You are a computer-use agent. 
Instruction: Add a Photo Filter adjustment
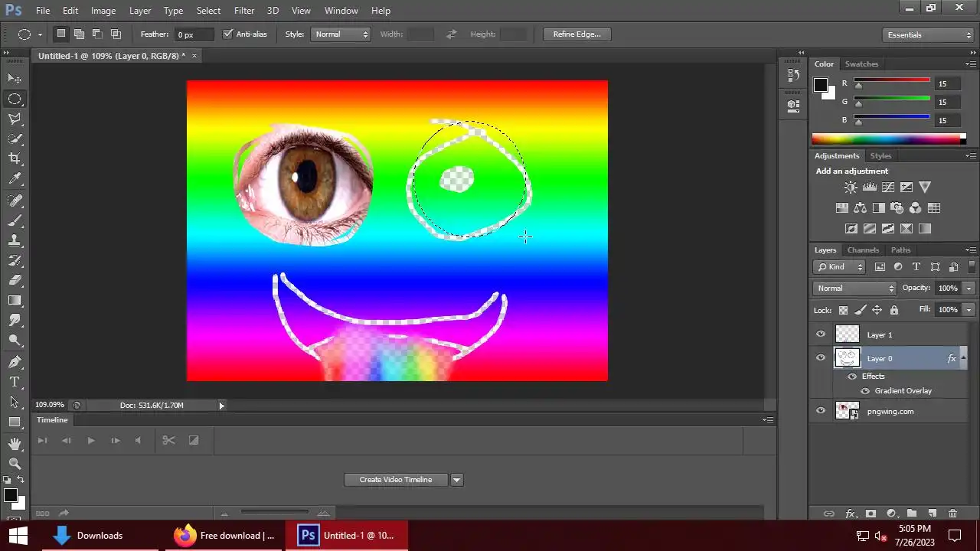(897, 207)
